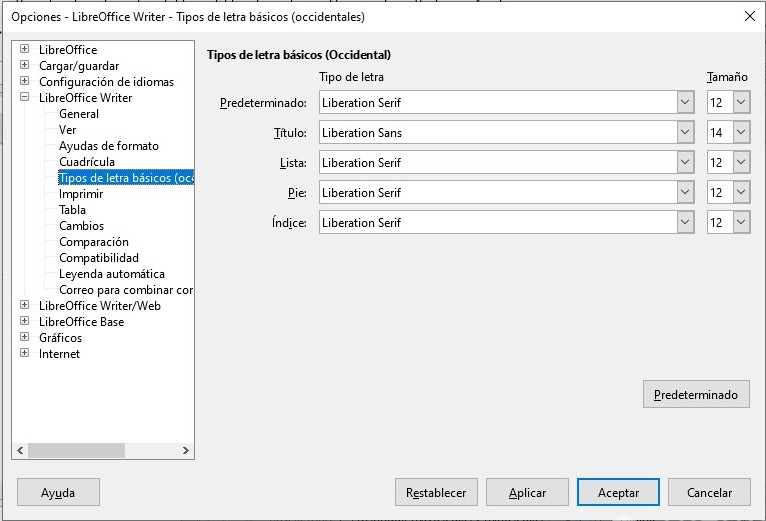Open Lista size dropdown arrow
The image size is (766, 521).
tap(741, 163)
